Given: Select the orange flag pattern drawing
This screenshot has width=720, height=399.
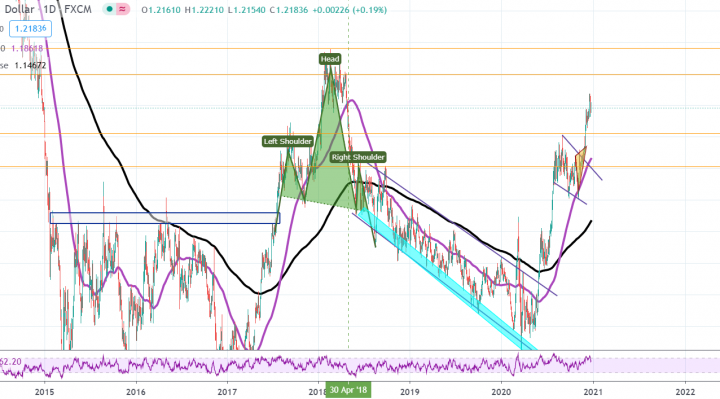Looking at the screenshot, I should (x=580, y=165).
